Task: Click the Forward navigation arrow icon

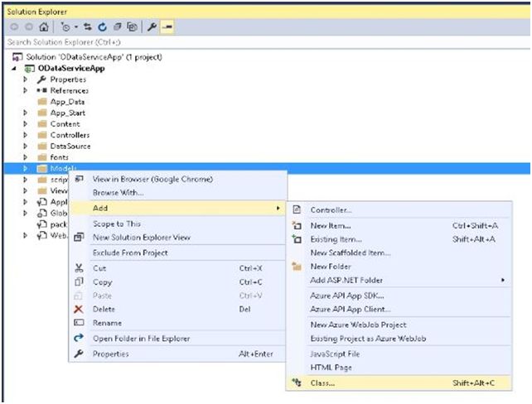Action: coord(29,26)
